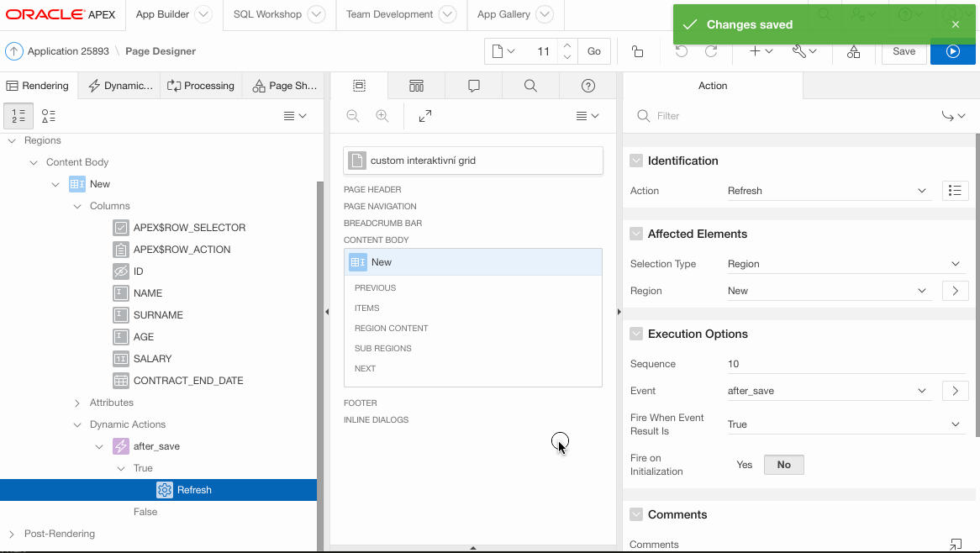Expand the layout pane to full size
Screen dimensions: 980x553
click(x=425, y=116)
